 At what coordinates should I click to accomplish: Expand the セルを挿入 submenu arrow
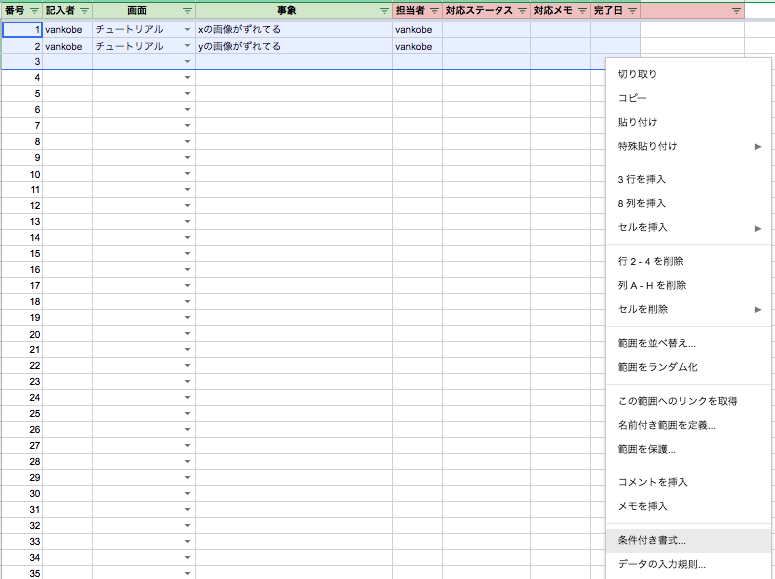[758, 228]
